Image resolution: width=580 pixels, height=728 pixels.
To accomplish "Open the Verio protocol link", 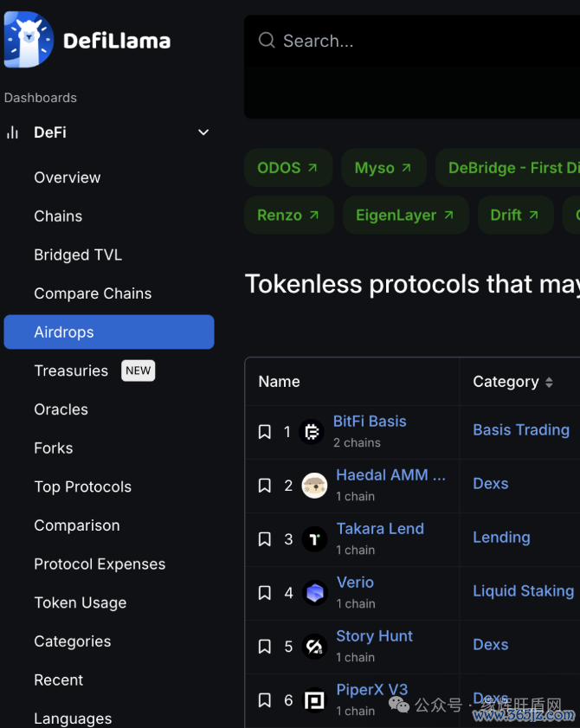I will [x=355, y=583].
